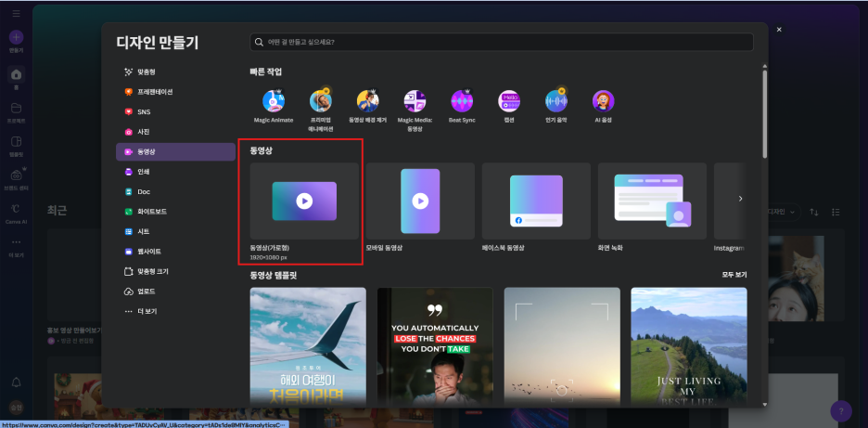Open the Beat Sync quick action
The width and height of the screenshot is (868, 428).
pos(462,102)
